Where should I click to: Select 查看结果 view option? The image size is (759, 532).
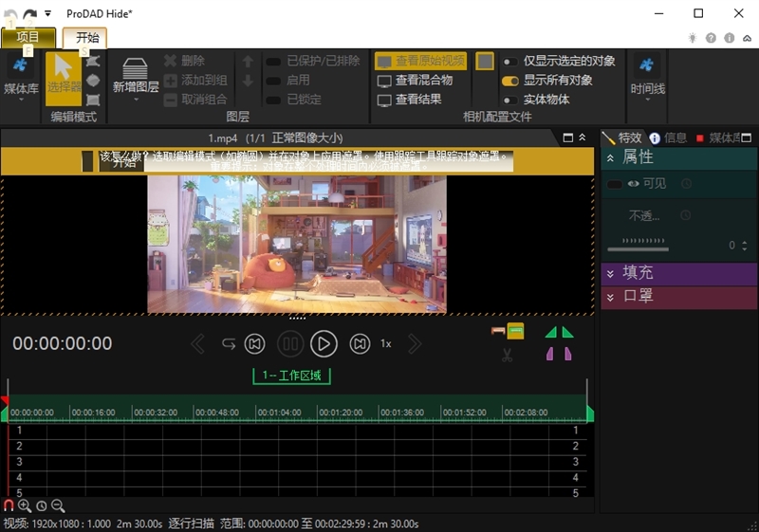(x=410, y=100)
